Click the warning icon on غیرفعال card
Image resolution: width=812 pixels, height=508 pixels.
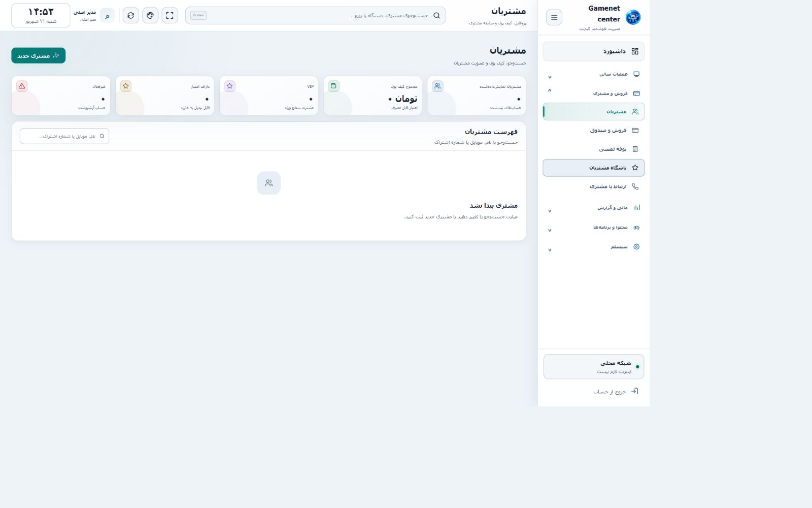click(x=22, y=86)
